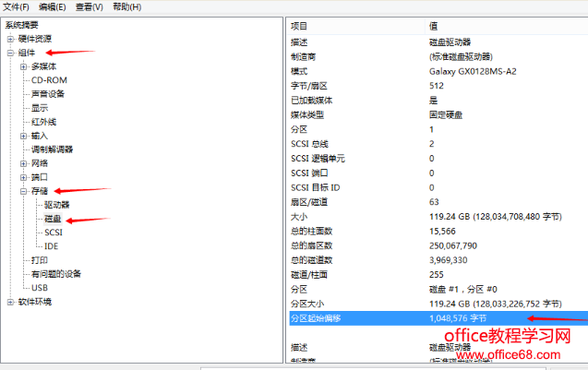Image resolution: width=588 pixels, height=370 pixels.
Task: Click the 250,067,790 sectors value
Action: 453,246
